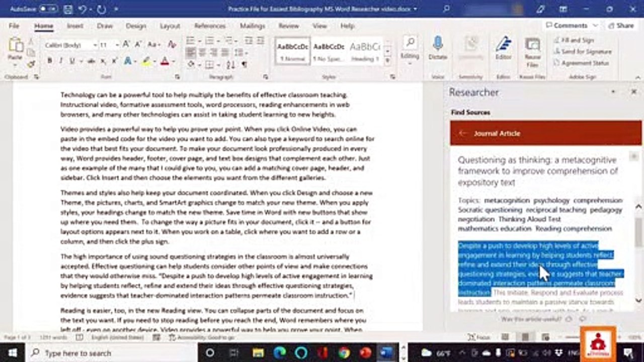Open the Editor pen icon

(503, 44)
